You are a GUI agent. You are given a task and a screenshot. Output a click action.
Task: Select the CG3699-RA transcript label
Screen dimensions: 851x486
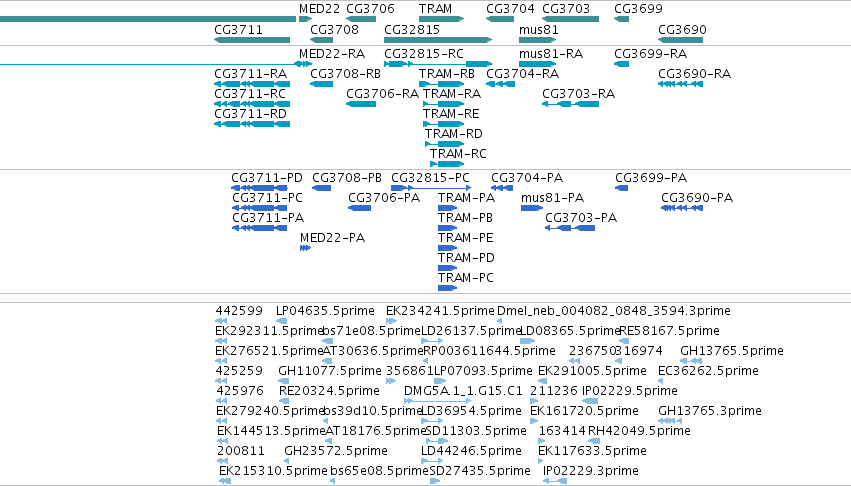point(651,54)
